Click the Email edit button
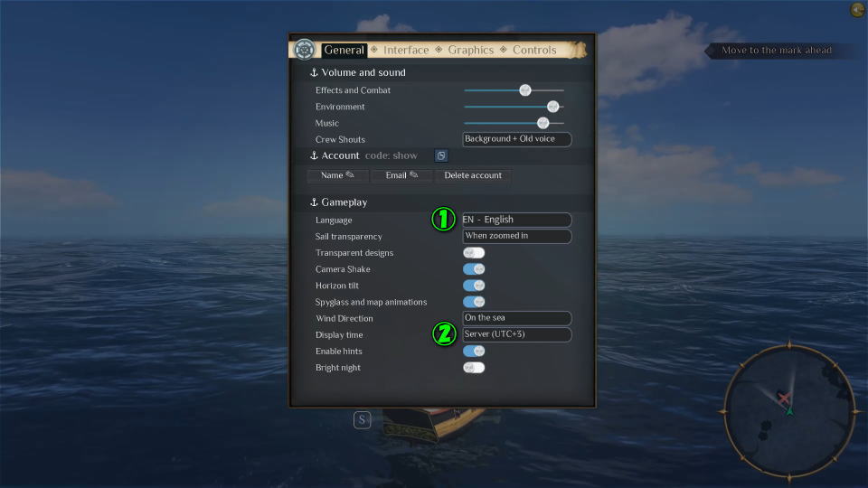Screen dimensions: 868x488 pos(401,175)
